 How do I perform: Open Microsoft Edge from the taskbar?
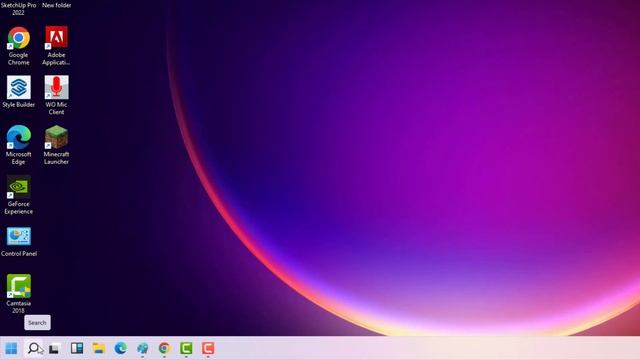tap(120, 348)
